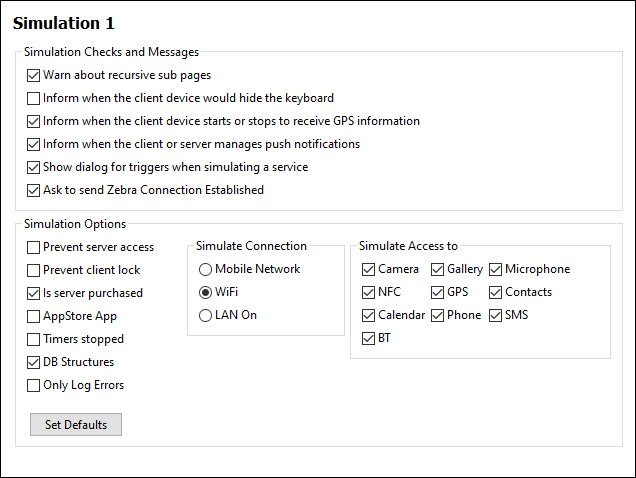Enable Timers stopped checkbox
The image size is (636, 478).
(x=34, y=339)
